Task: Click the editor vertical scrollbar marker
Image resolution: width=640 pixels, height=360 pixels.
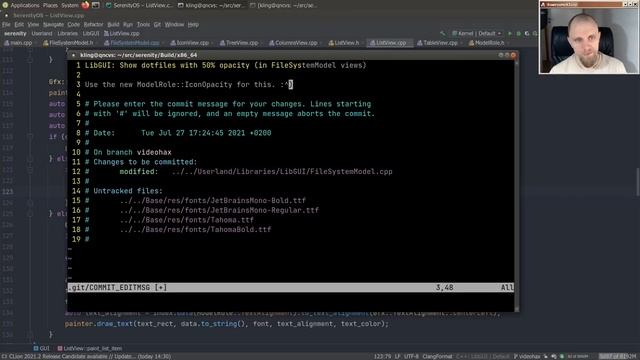Action: [x=638, y=182]
